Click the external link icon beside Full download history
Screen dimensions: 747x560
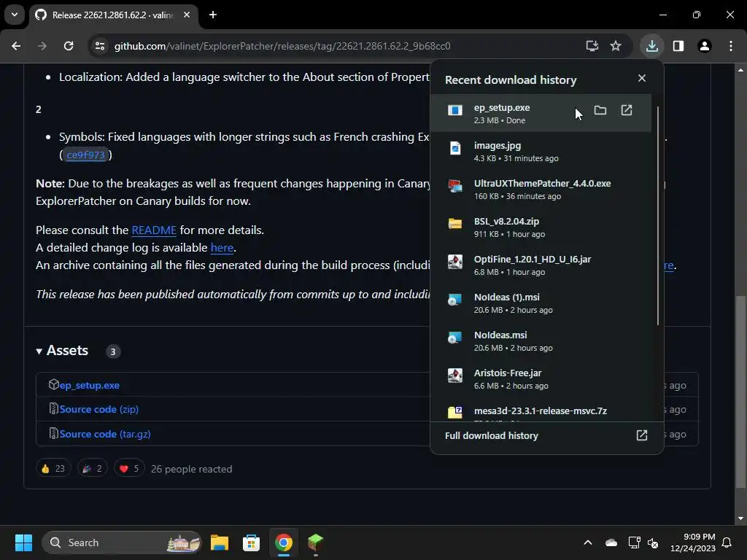(x=642, y=436)
